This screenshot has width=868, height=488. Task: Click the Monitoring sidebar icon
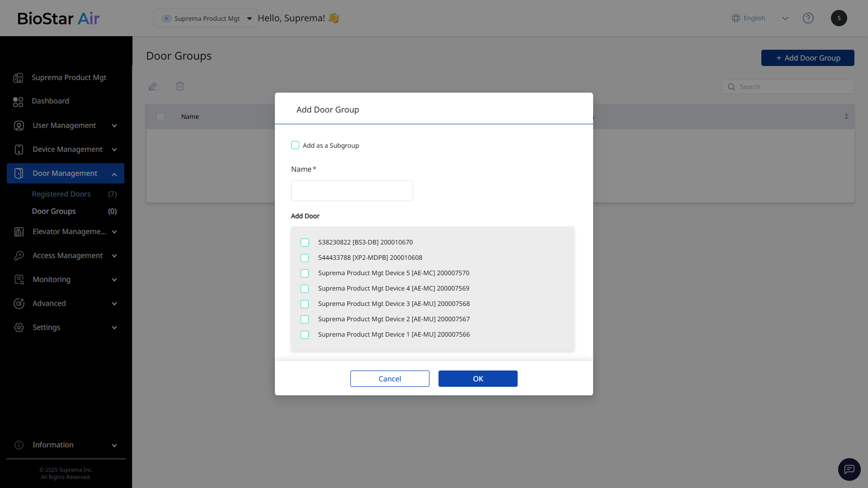tap(19, 280)
